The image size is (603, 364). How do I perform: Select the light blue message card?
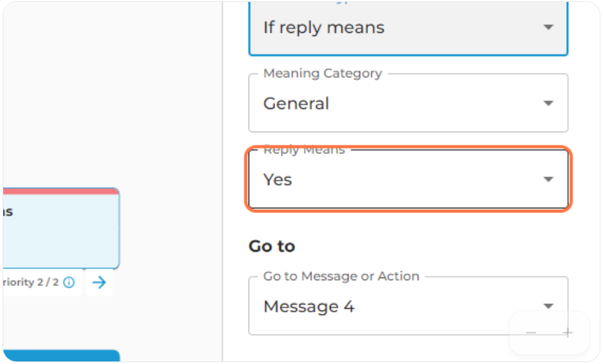(x=61, y=228)
